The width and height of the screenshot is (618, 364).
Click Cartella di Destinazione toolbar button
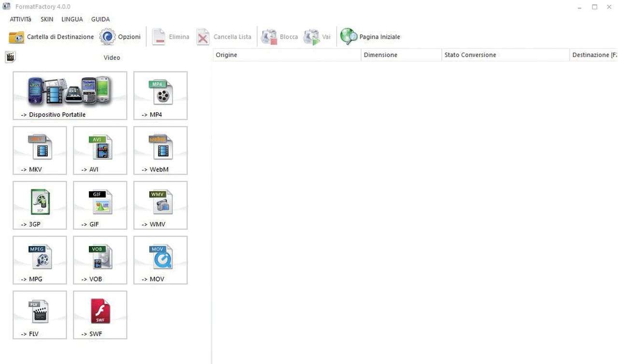51,37
